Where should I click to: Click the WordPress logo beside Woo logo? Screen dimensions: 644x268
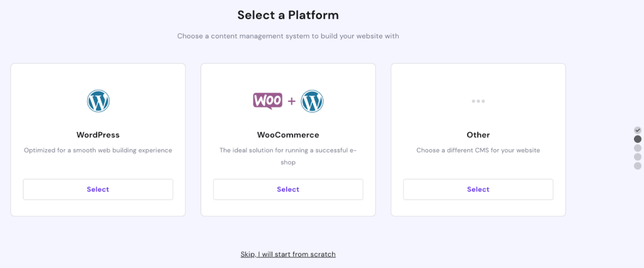point(312,101)
